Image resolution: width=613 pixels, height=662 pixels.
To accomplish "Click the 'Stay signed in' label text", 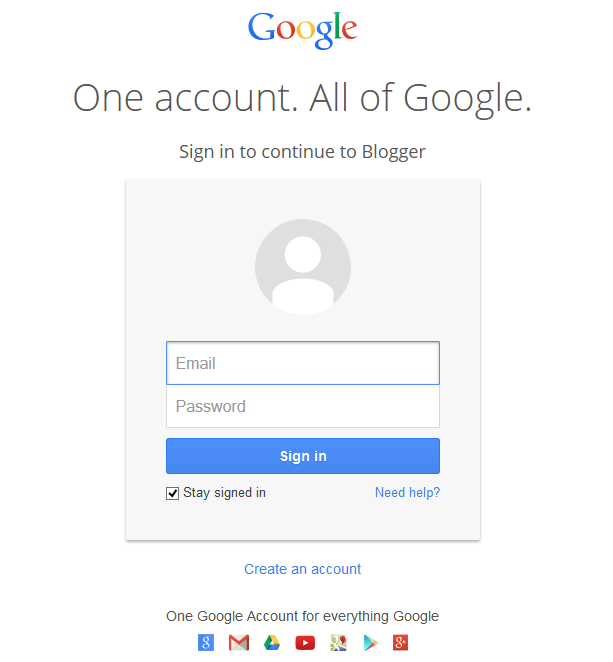I will (224, 493).
